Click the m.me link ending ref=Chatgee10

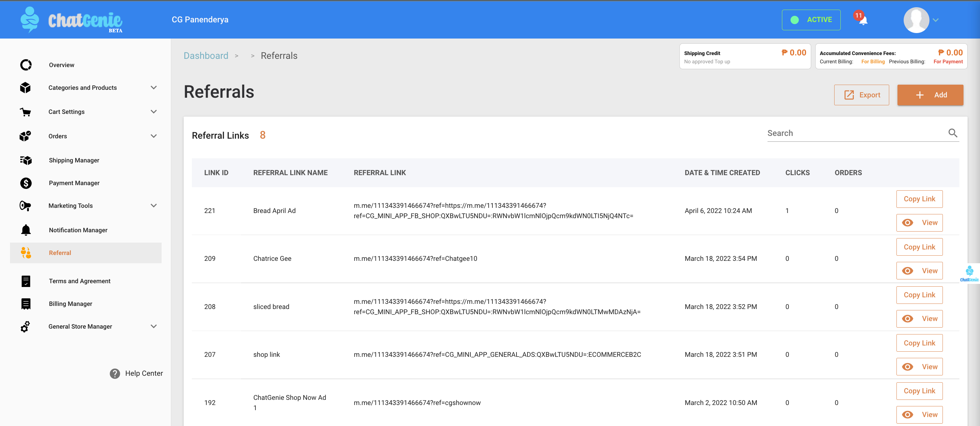[415, 259]
